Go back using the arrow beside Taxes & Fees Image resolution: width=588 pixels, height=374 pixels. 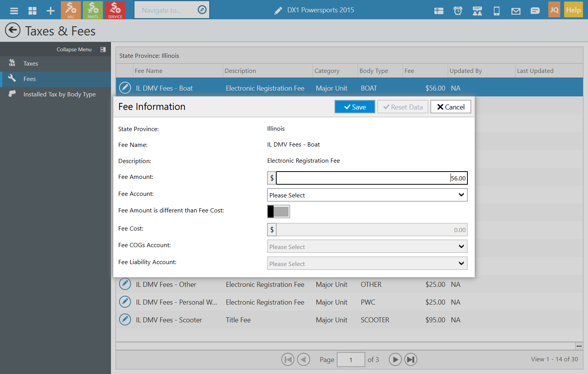coord(13,30)
